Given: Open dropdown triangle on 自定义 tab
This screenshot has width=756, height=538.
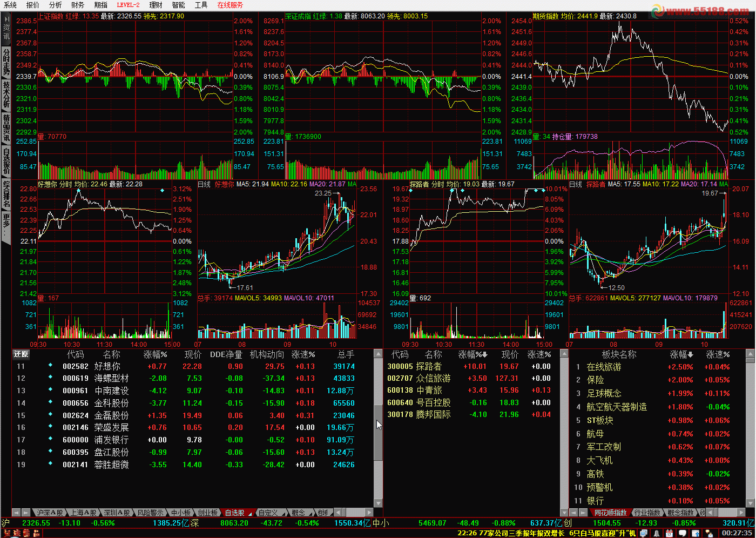Looking at the screenshot, I should click(x=283, y=514).
